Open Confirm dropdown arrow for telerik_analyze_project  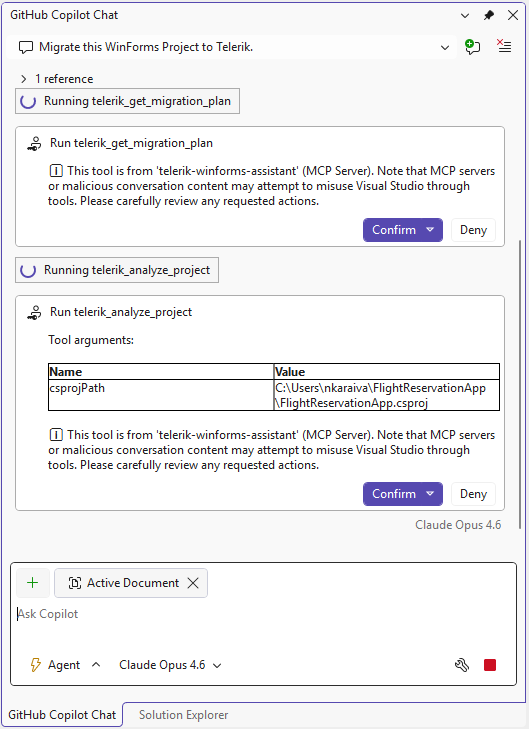click(430, 494)
